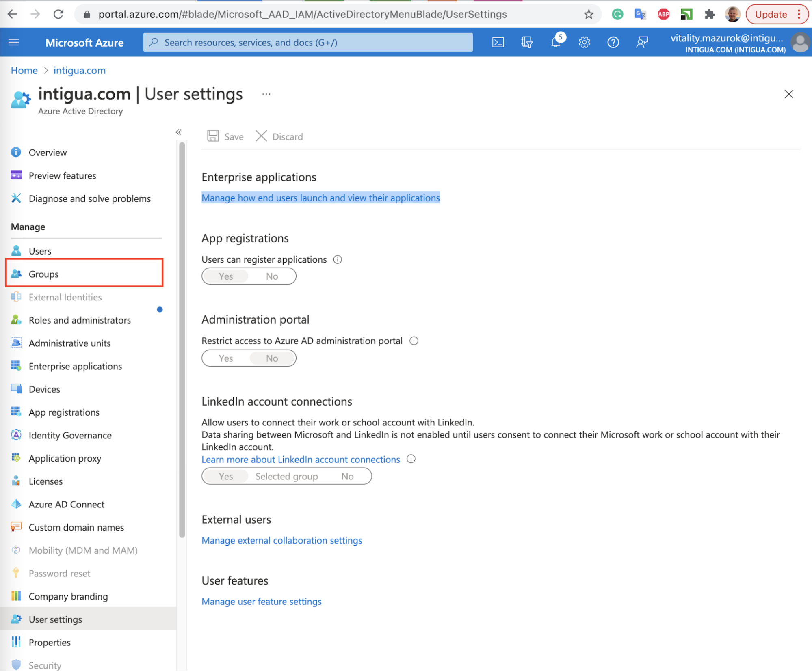
Task: Open the portal hamburger menu
Action: pyautogui.click(x=14, y=42)
